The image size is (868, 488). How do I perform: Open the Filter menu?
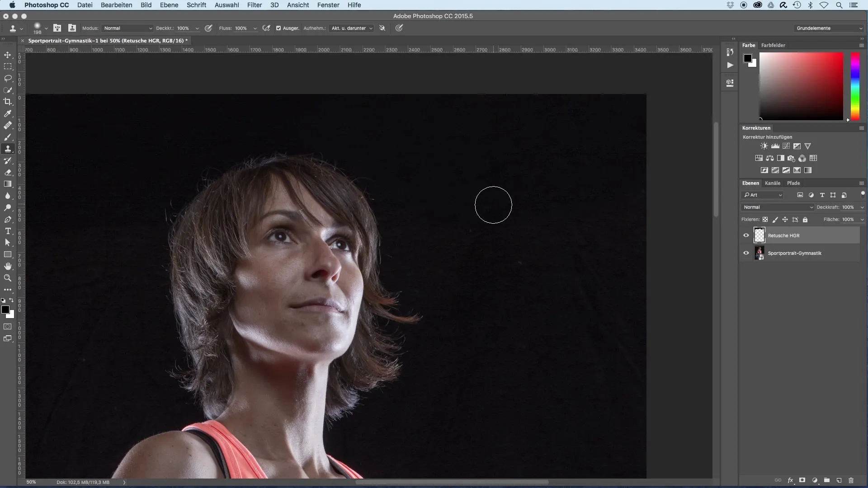tap(254, 5)
